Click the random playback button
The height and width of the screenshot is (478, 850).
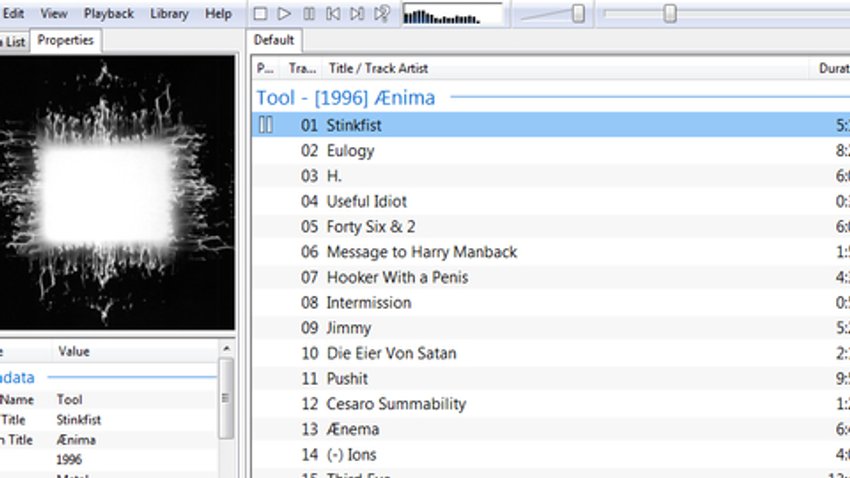[382, 14]
